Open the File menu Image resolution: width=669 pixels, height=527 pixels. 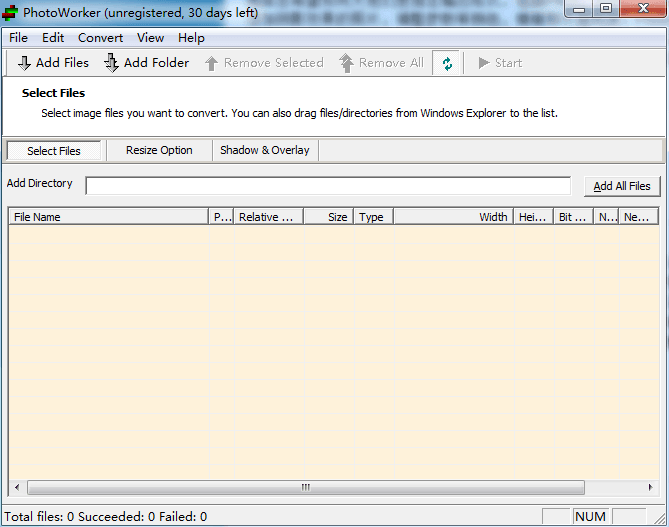pyautogui.click(x=18, y=38)
